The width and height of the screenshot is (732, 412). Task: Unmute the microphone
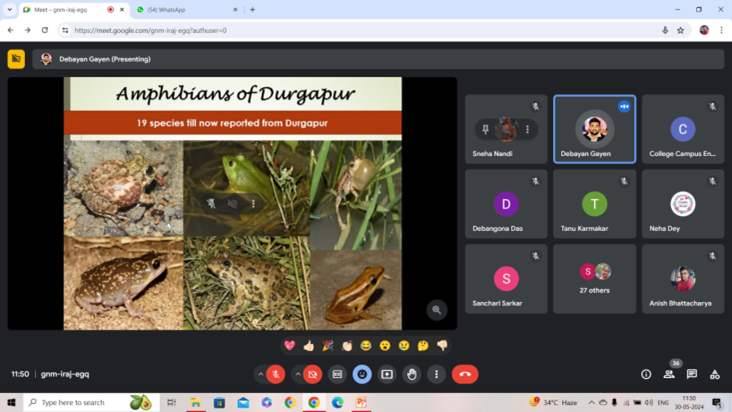pos(275,374)
